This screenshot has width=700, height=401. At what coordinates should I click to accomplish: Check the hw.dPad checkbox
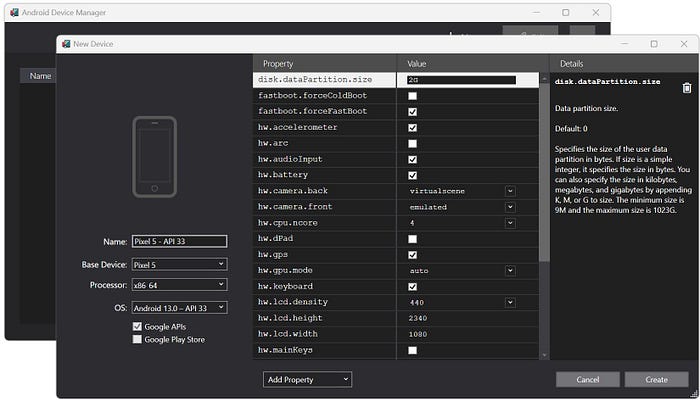pyautogui.click(x=412, y=239)
